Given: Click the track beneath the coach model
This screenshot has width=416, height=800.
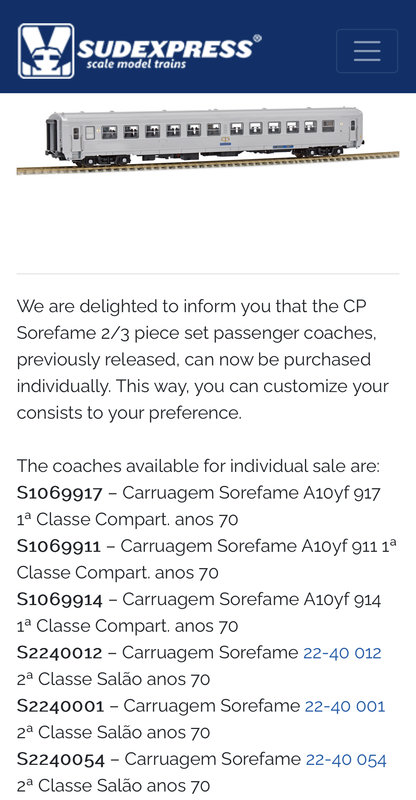Looking at the screenshot, I should coord(208,164).
